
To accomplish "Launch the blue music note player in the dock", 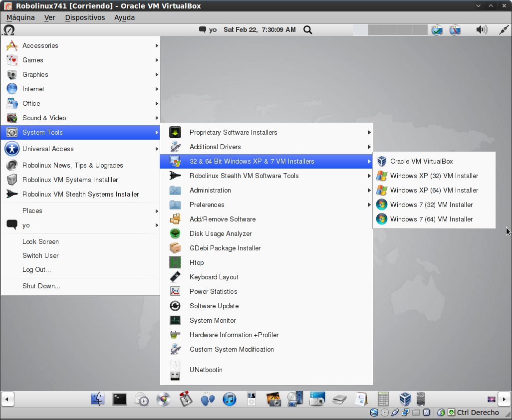I will [x=230, y=399].
